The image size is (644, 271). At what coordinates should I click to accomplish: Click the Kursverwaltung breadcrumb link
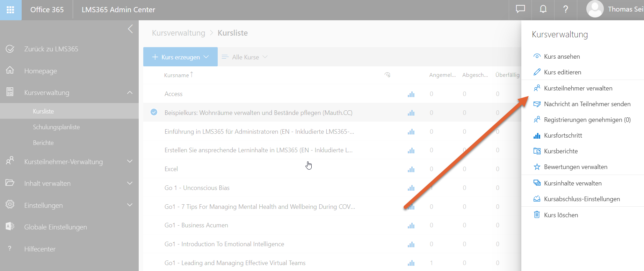pyautogui.click(x=179, y=33)
